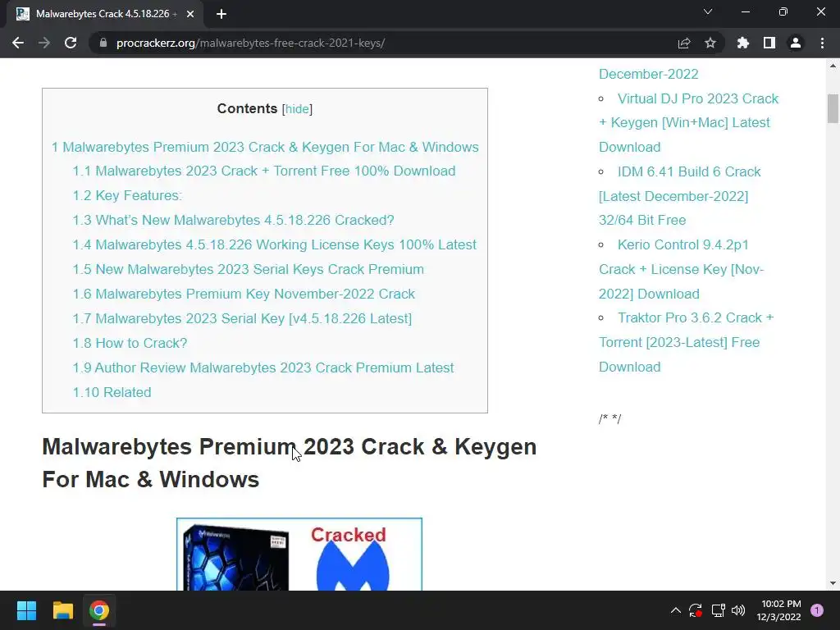
Task: Open Chrome extensions puzzle icon
Action: (743, 43)
